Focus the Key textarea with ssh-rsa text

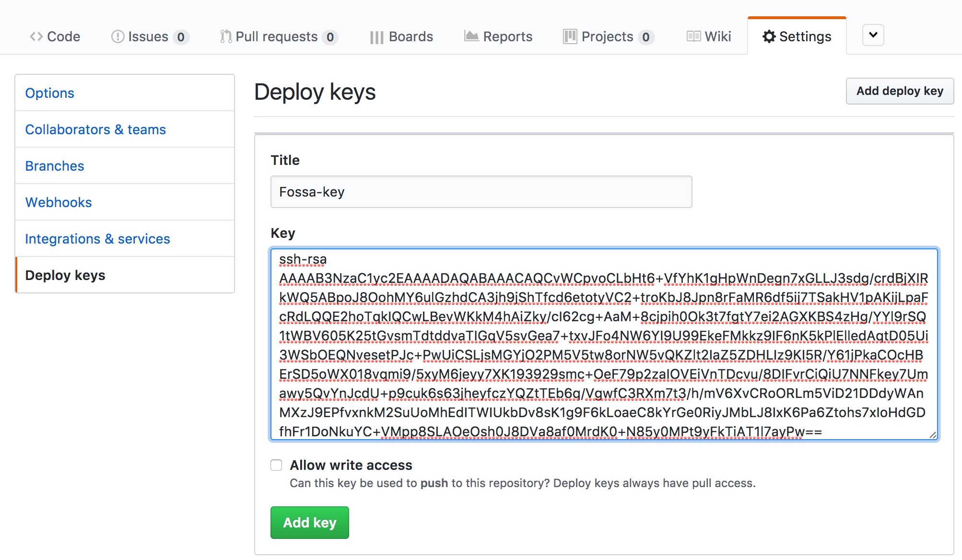point(603,344)
